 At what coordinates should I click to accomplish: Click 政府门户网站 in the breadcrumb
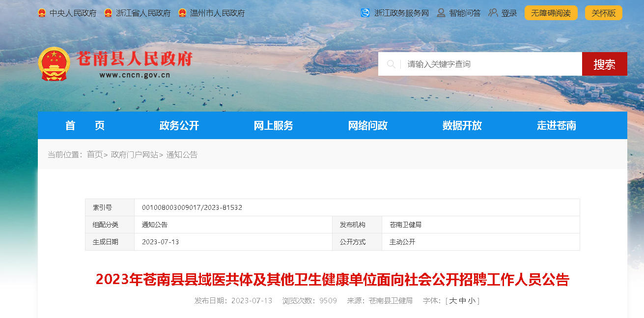[x=135, y=154]
